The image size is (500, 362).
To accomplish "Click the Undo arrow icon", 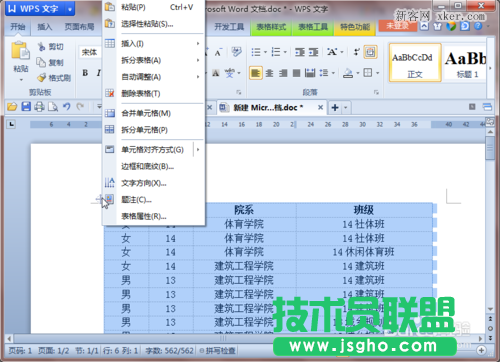I will tap(67, 107).
